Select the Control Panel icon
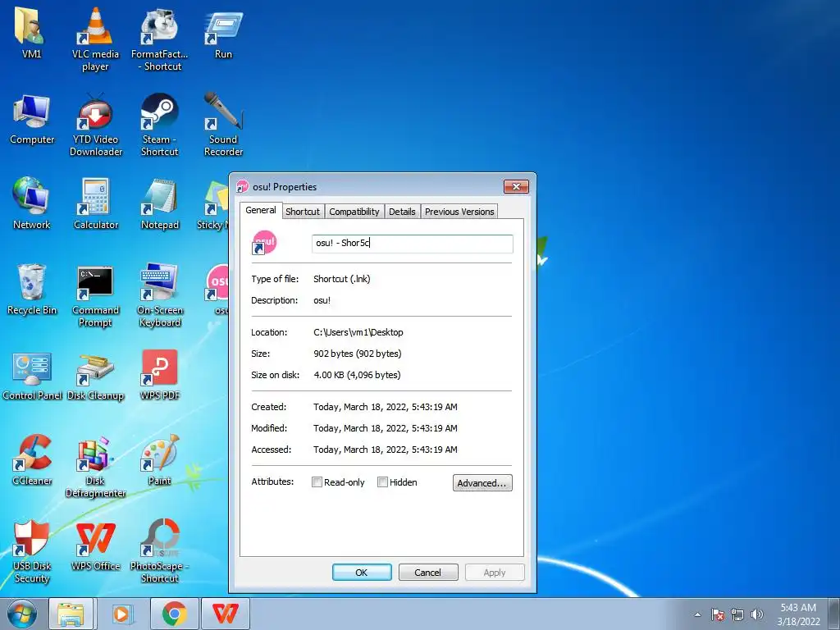The image size is (840, 630). click(x=32, y=375)
